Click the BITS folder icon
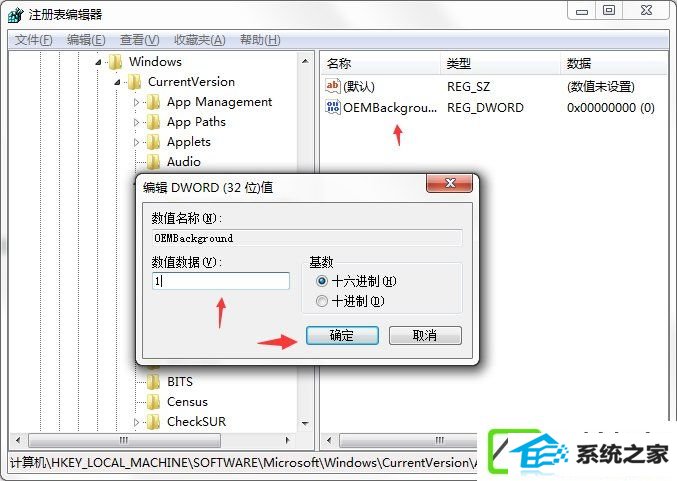This screenshot has width=677, height=481. [153, 382]
